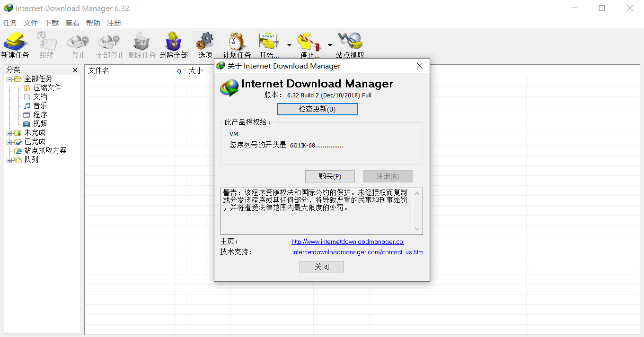Open the 下载 menu
The image size is (644, 337).
point(52,23)
